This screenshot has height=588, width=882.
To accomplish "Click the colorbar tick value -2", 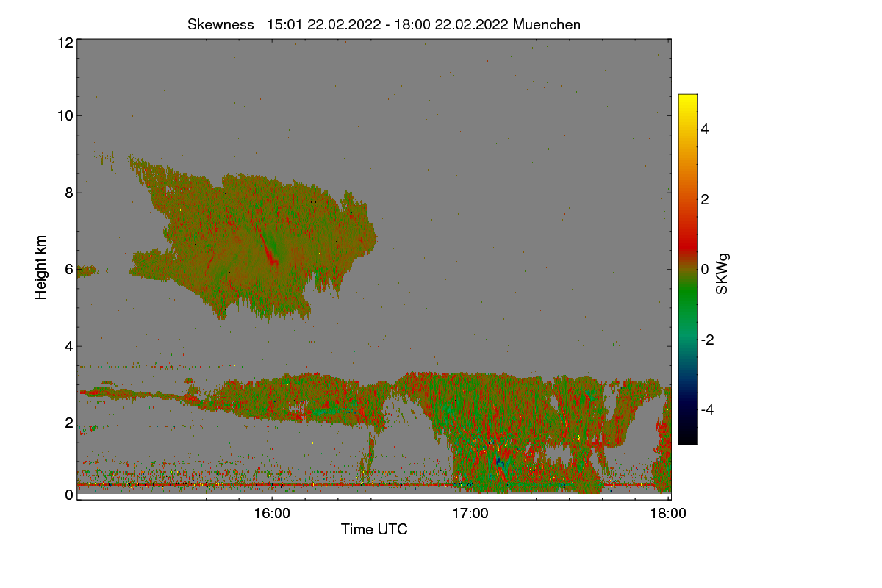I will [x=707, y=340].
